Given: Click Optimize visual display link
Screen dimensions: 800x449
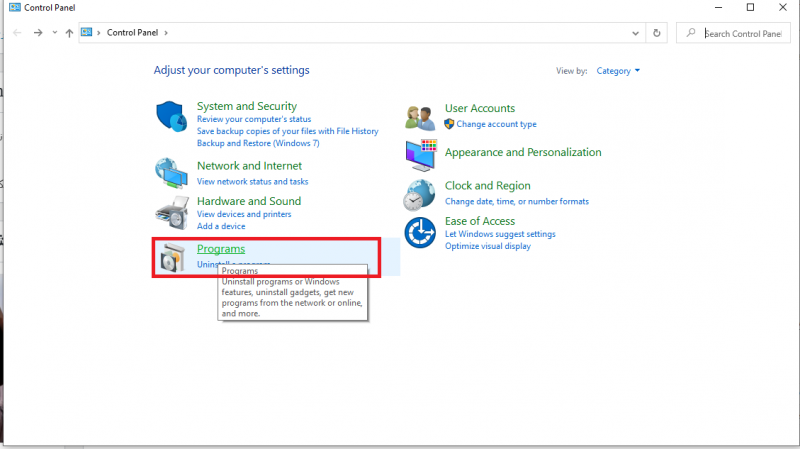Looking at the screenshot, I should 487,246.
